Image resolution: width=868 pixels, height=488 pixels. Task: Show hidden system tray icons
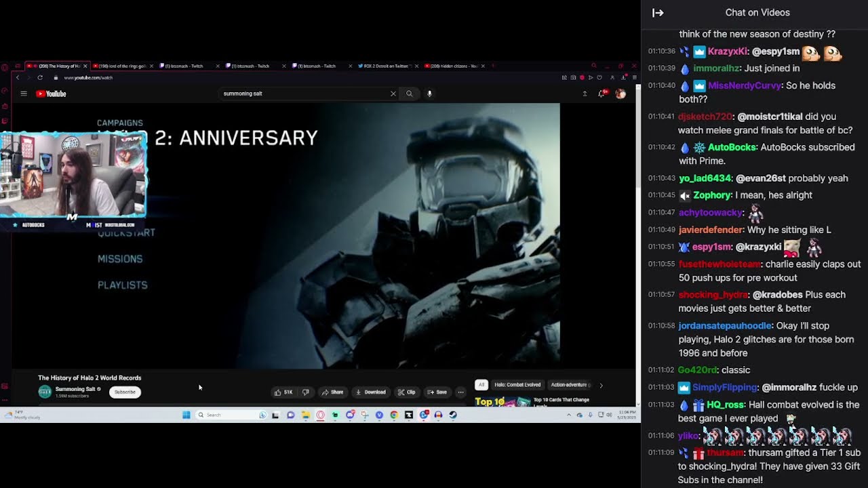(569, 415)
